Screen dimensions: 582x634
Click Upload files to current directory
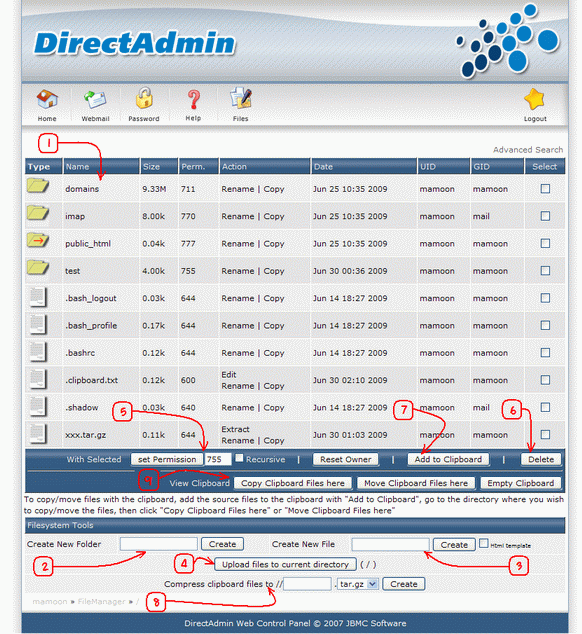tap(285, 564)
